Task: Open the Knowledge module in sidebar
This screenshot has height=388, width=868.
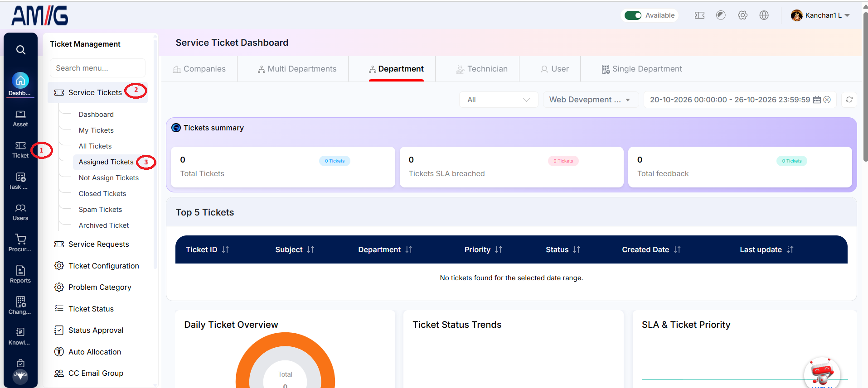Action: tap(20, 337)
